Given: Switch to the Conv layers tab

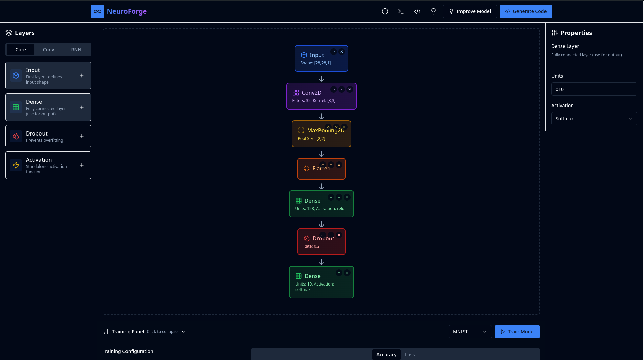Looking at the screenshot, I should (x=48, y=50).
